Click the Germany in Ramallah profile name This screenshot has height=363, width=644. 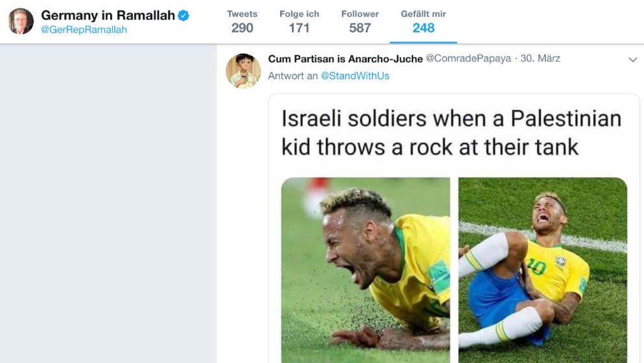[108, 15]
